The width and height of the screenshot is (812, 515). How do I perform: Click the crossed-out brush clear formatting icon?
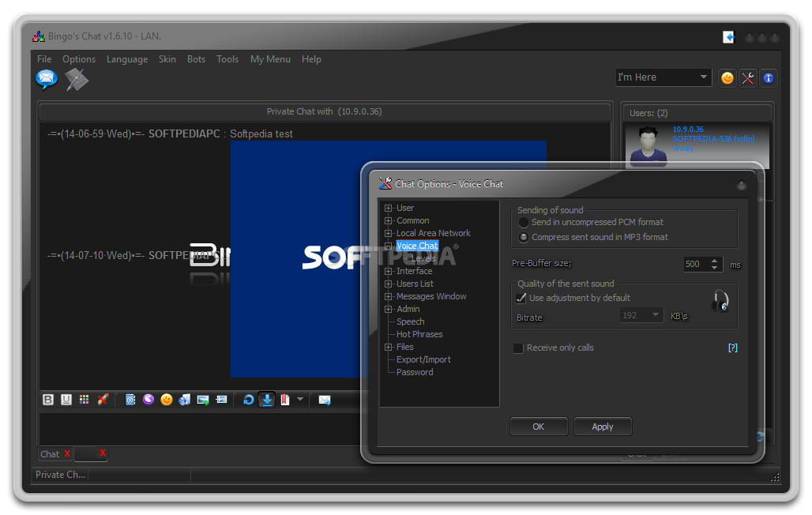(103, 400)
